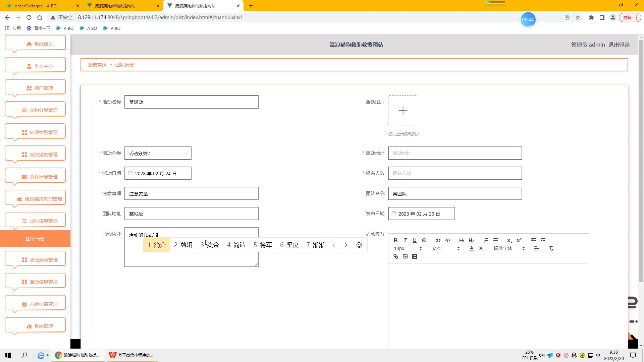Click the 活动地址 input field
644x362 pixels.
pos(454,153)
